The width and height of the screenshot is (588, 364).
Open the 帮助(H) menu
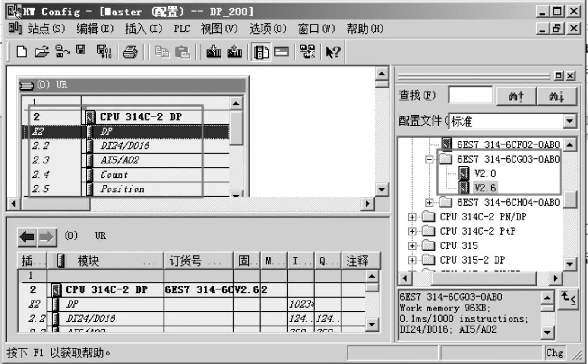[365, 29]
